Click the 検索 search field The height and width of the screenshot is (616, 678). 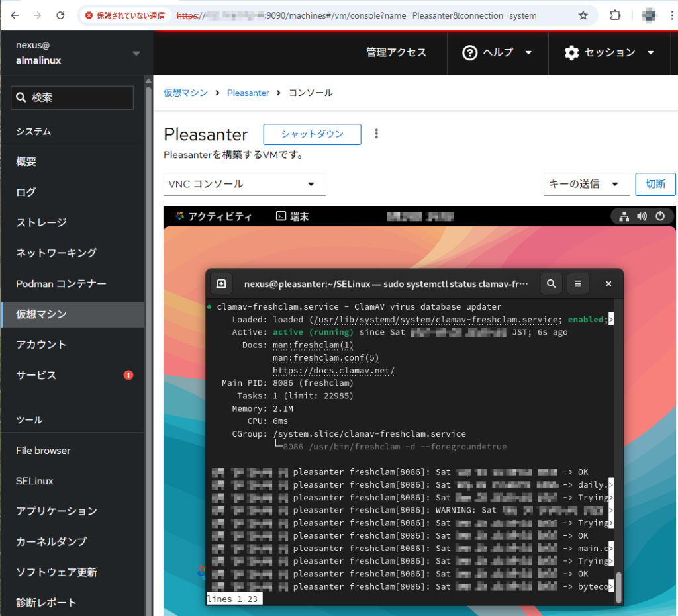point(72,97)
